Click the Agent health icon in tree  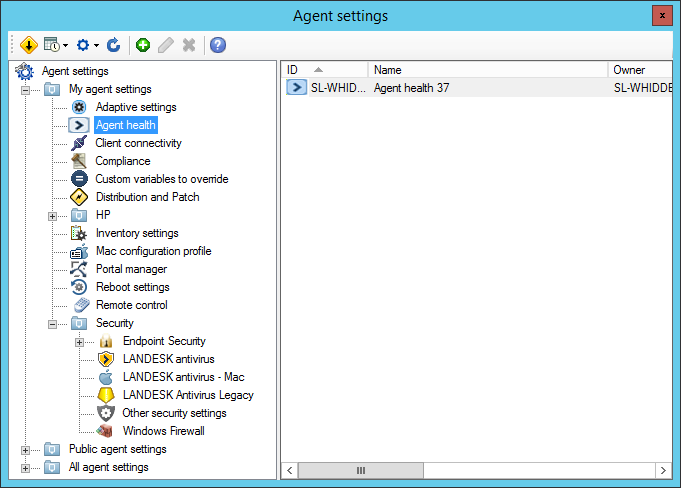point(79,125)
